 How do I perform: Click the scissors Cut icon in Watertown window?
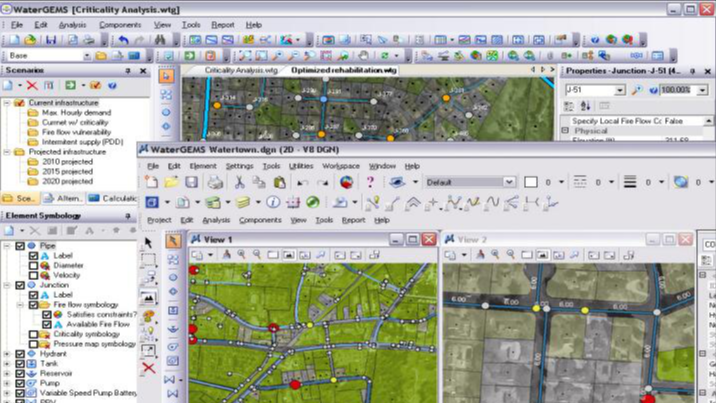tap(239, 182)
